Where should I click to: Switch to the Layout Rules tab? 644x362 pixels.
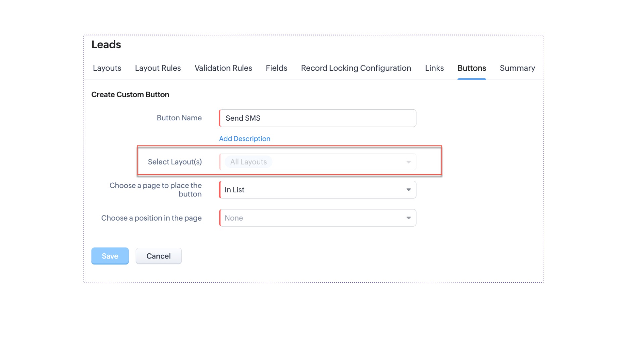158,68
